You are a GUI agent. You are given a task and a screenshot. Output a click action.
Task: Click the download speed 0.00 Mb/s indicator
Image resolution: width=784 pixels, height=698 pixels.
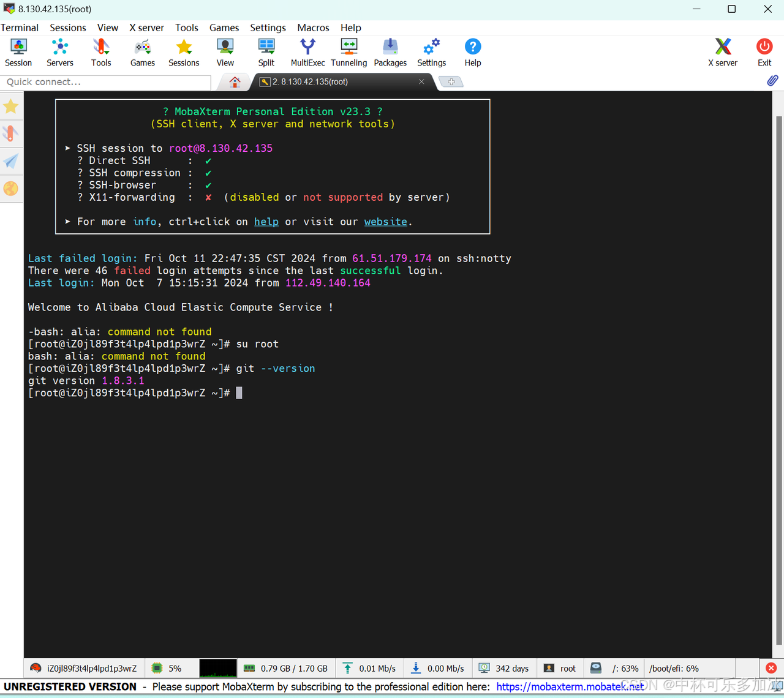437,669
